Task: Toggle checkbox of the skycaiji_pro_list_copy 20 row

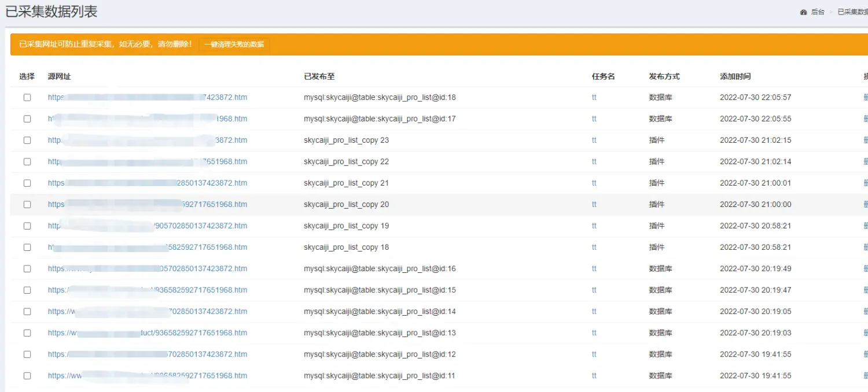Action: 27,205
